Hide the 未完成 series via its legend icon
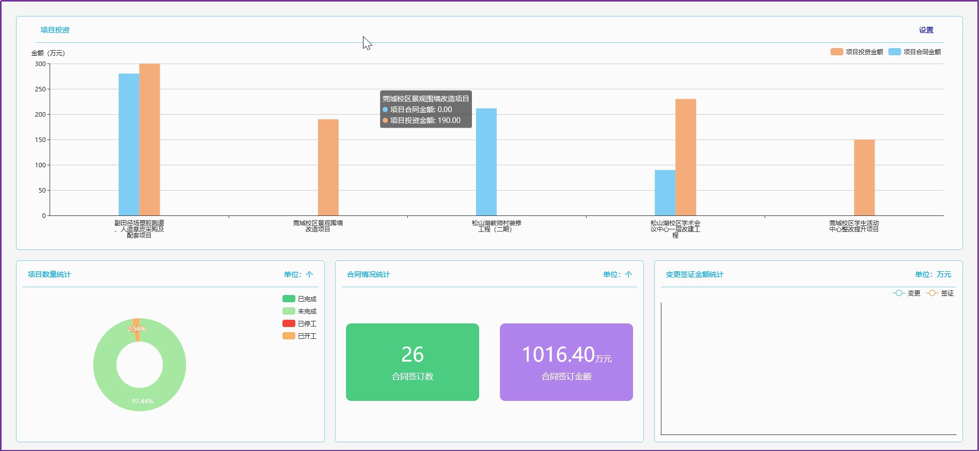 point(289,311)
